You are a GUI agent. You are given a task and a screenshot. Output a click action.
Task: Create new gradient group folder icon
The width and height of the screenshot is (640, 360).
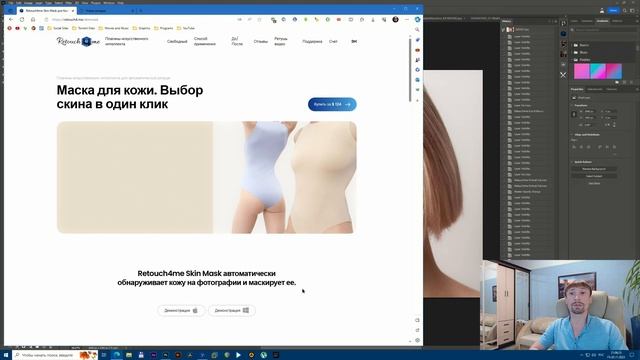click(x=617, y=82)
